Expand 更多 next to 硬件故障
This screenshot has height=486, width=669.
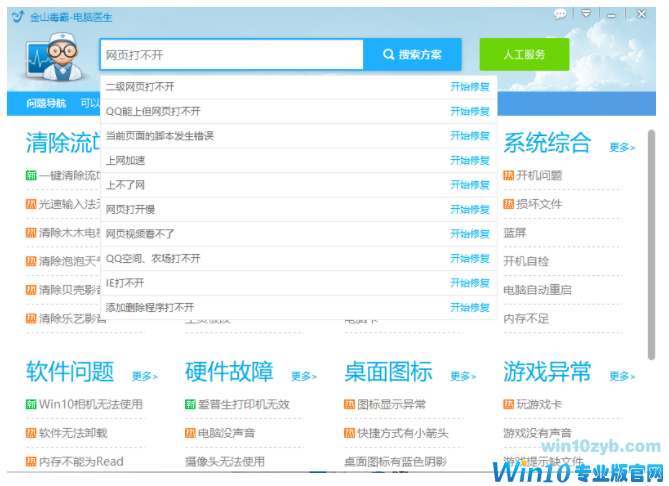pyautogui.click(x=304, y=377)
